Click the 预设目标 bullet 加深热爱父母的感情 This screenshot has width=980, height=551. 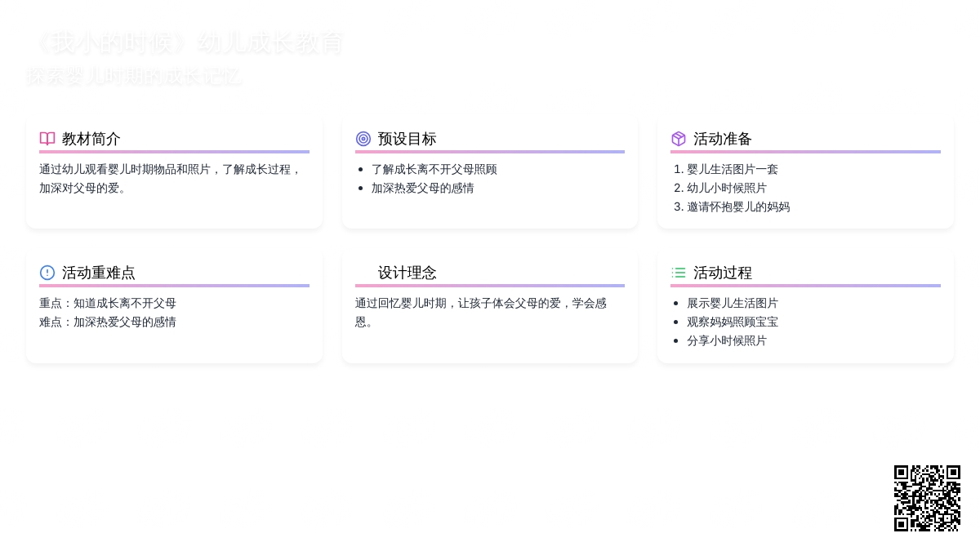(423, 188)
